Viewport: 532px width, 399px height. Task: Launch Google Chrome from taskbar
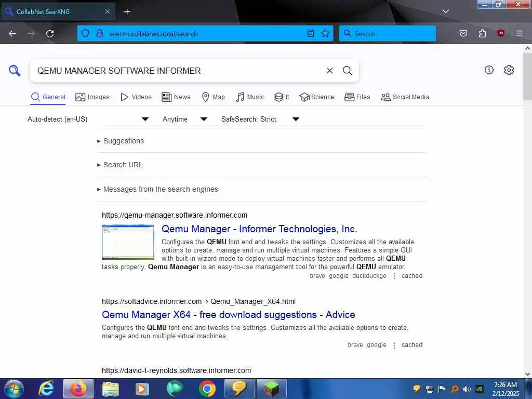207,389
